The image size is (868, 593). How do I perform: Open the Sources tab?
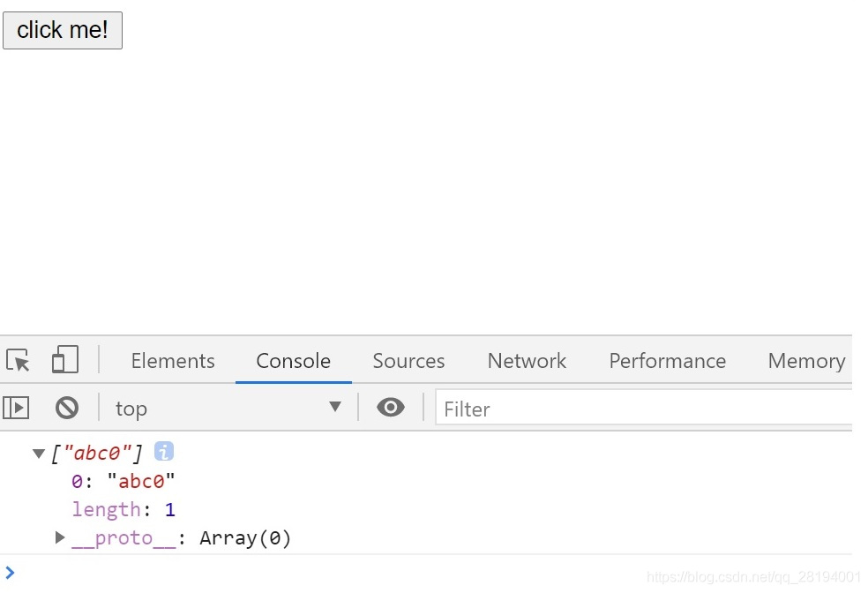[x=408, y=361]
